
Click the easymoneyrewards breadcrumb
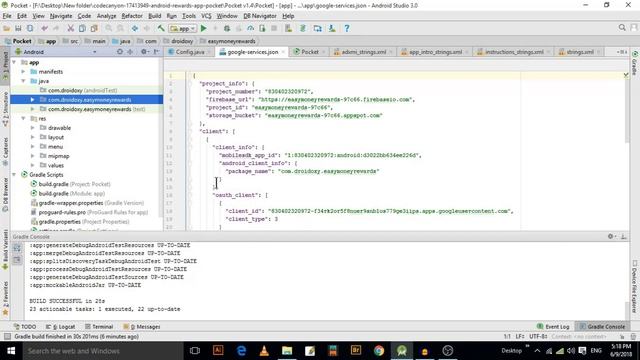tap(228, 41)
